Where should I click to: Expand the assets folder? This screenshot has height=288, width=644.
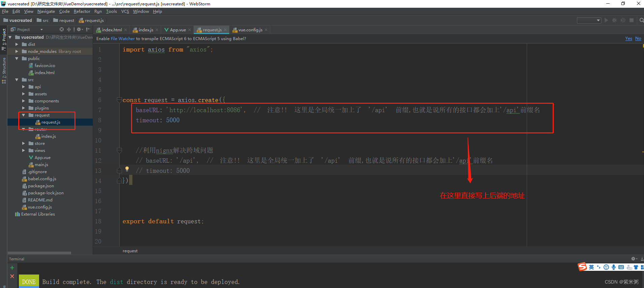[x=24, y=94]
